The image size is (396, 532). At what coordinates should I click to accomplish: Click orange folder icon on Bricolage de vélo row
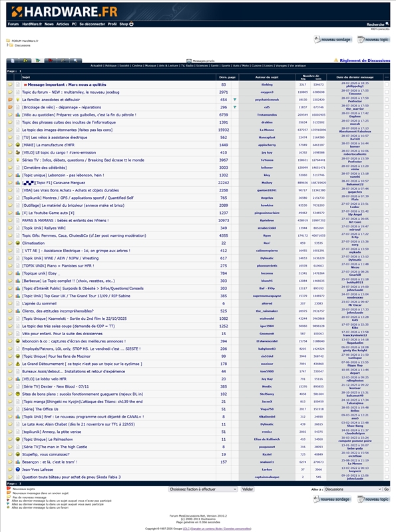click(10, 107)
